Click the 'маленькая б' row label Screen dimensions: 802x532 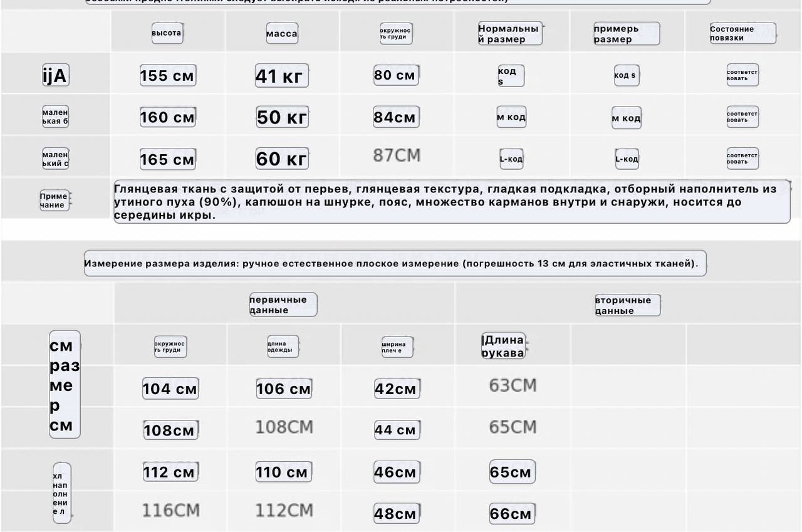click(x=55, y=117)
